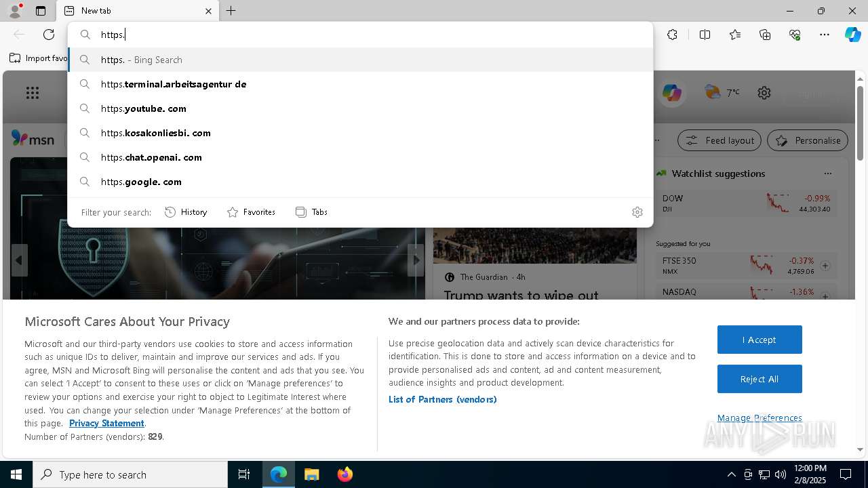The width and height of the screenshot is (868, 488).
Task: Select the New tab tab
Action: 137,11
